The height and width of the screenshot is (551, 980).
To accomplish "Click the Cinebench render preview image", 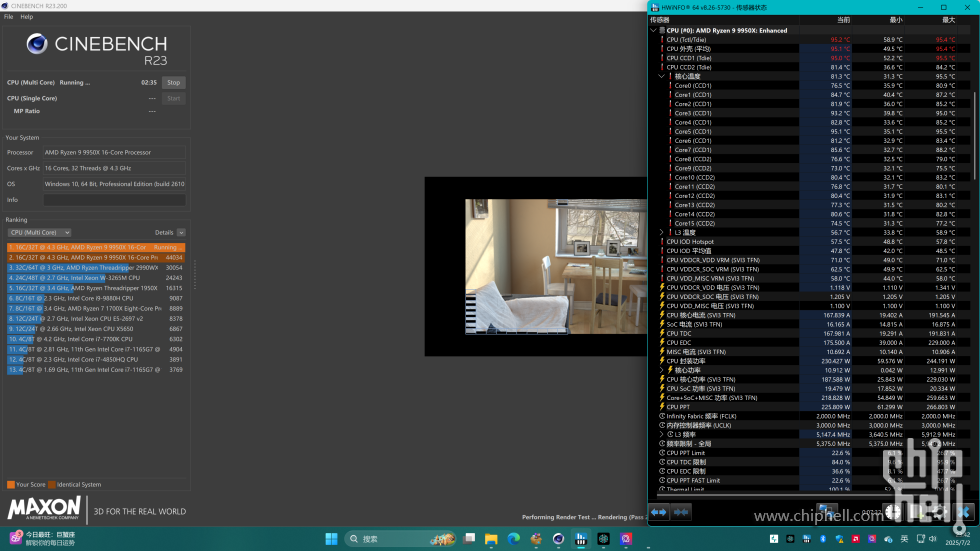I will point(556,267).
